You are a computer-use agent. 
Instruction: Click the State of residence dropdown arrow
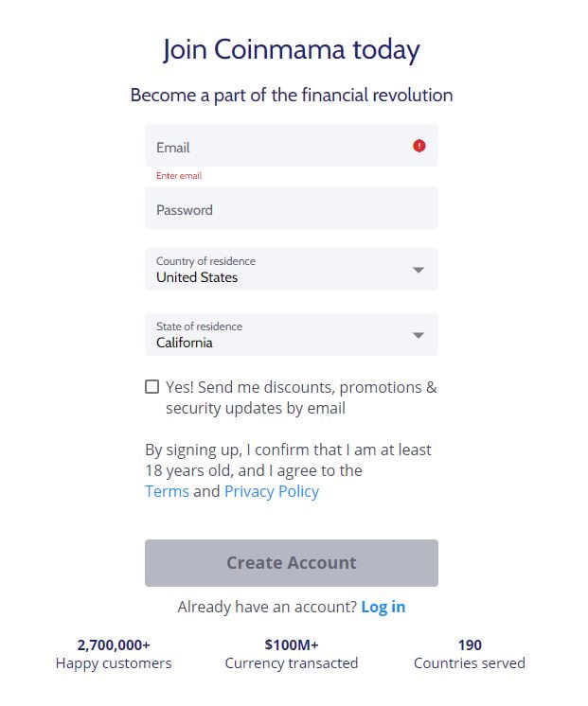click(x=419, y=335)
